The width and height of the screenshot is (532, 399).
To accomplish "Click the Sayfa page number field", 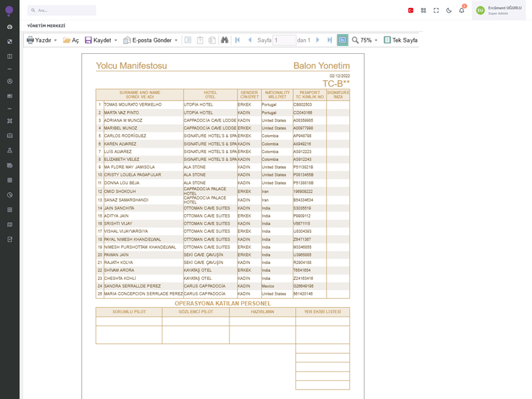I will pyautogui.click(x=284, y=40).
